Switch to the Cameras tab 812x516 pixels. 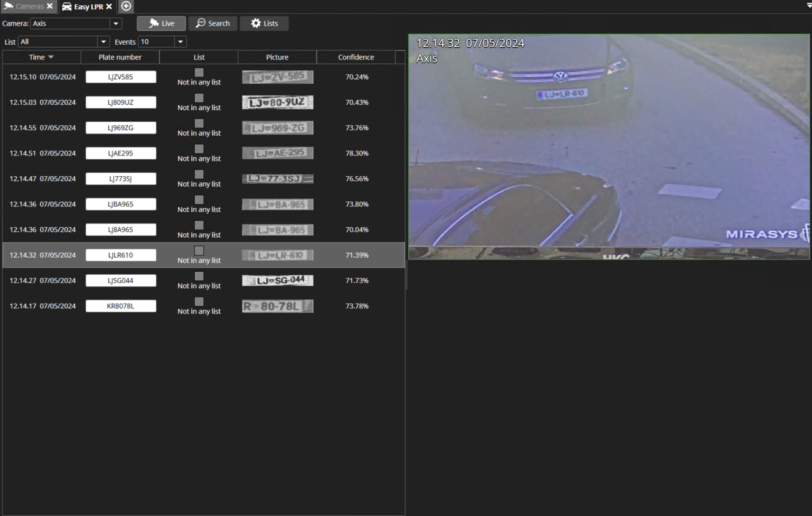[29, 6]
